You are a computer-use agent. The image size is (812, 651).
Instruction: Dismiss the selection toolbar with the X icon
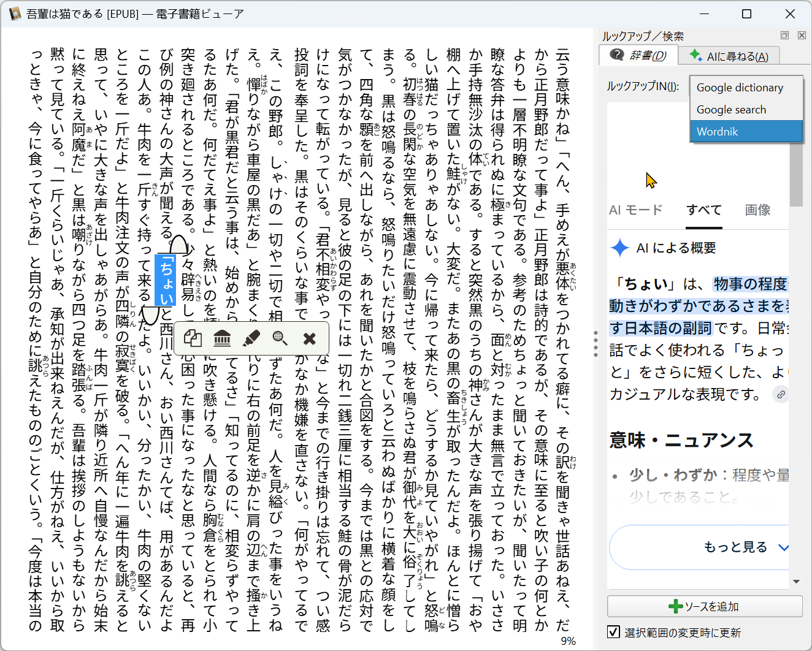click(x=310, y=338)
